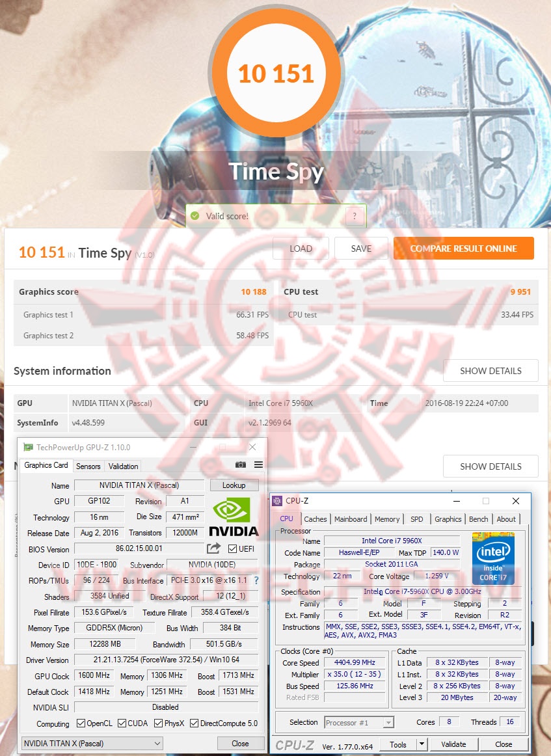The height and width of the screenshot is (756, 551).
Task: Click the Intel Core i7 logo in CPU-Z
Action: pyautogui.click(x=493, y=558)
